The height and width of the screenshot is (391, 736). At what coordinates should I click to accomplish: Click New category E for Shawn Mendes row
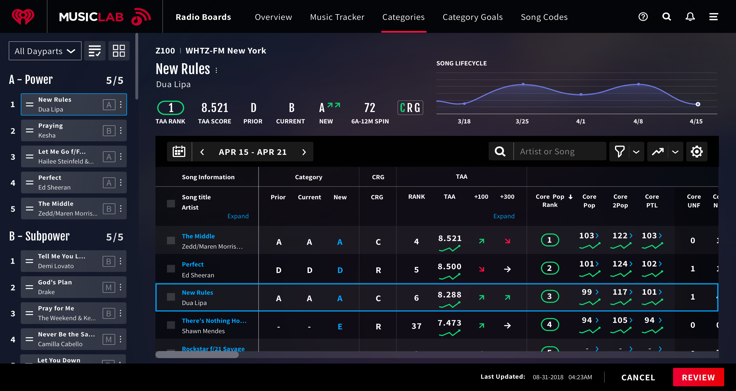[340, 326]
